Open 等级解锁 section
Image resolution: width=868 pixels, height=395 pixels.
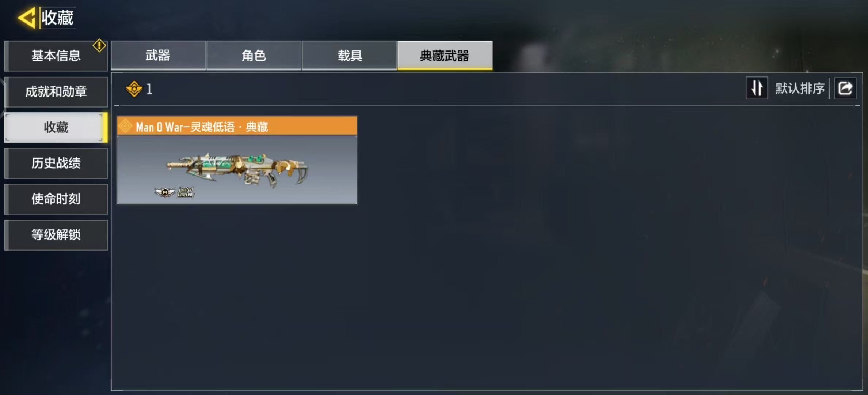coord(56,235)
